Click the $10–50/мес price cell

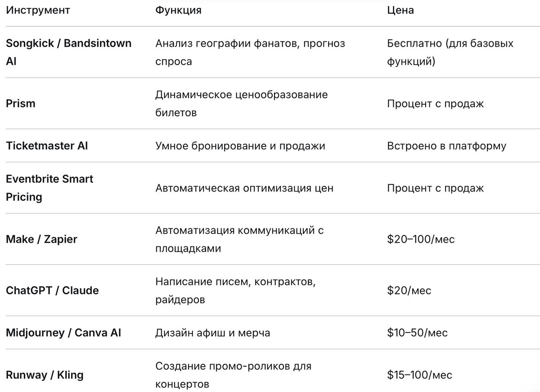[417, 333]
